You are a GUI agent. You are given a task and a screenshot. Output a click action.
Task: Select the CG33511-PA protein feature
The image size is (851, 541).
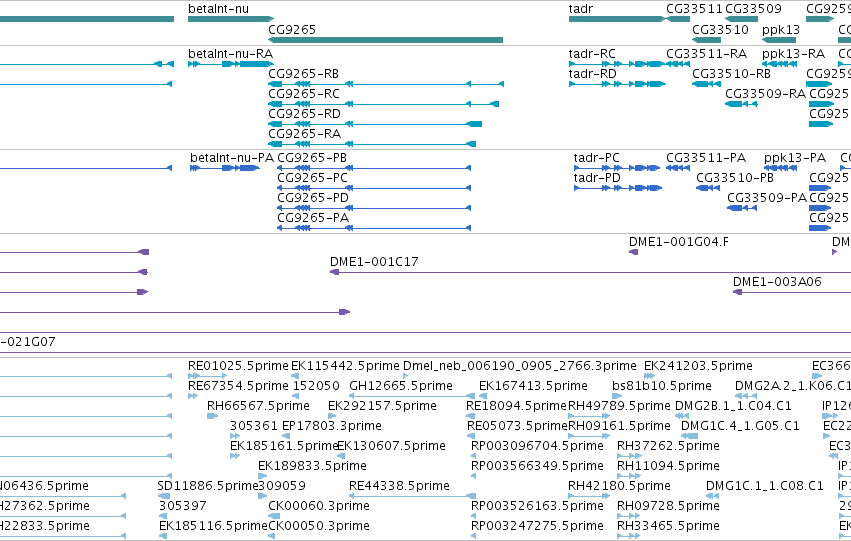tap(678, 168)
